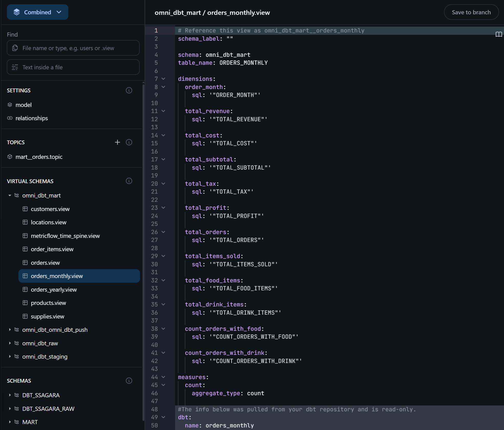Open the Combined layer dropdown
504x430 pixels.
point(38,12)
